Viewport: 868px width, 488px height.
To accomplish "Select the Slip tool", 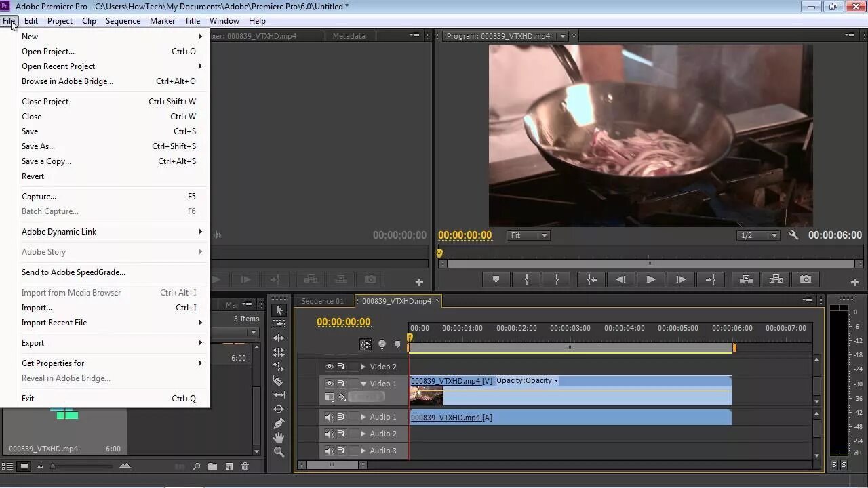I will click(279, 395).
